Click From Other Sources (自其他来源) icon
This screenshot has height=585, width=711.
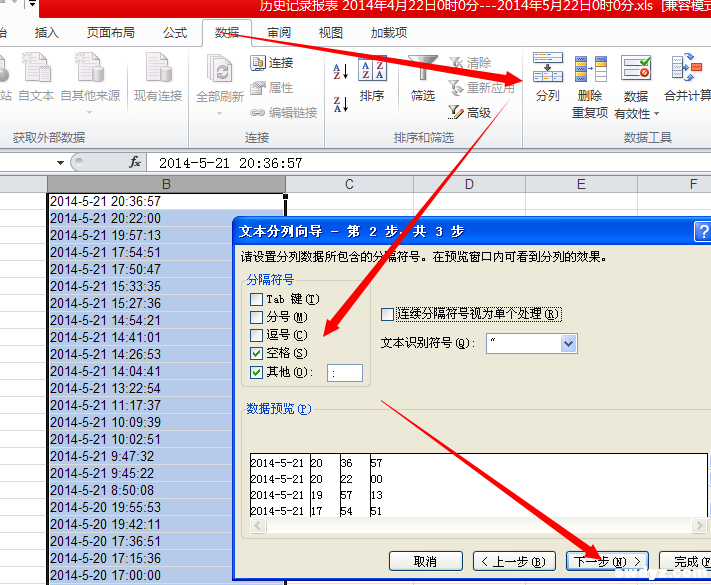click(90, 67)
